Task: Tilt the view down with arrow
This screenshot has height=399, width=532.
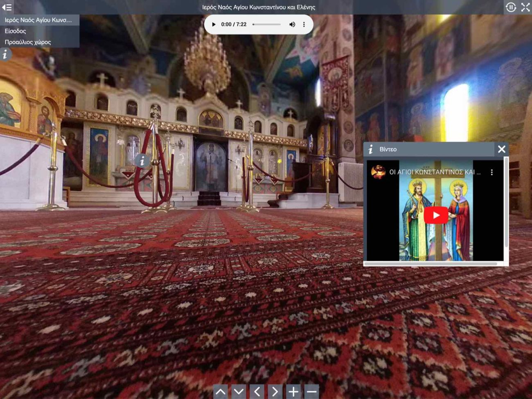Action: click(239, 392)
